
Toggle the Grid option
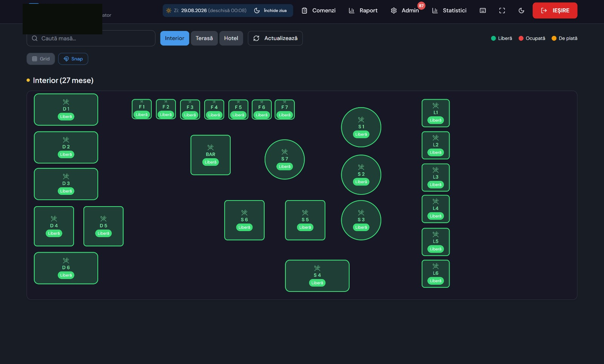(41, 59)
